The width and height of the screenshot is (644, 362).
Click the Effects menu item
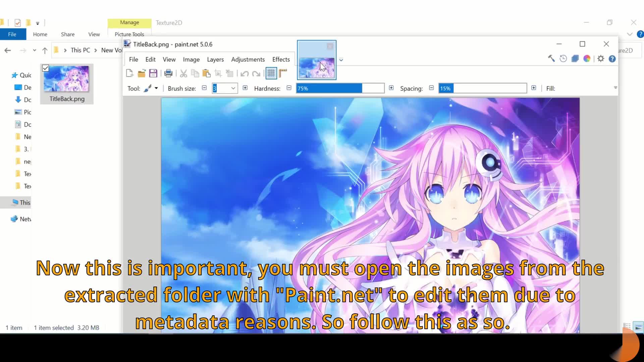tap(281, 59)
